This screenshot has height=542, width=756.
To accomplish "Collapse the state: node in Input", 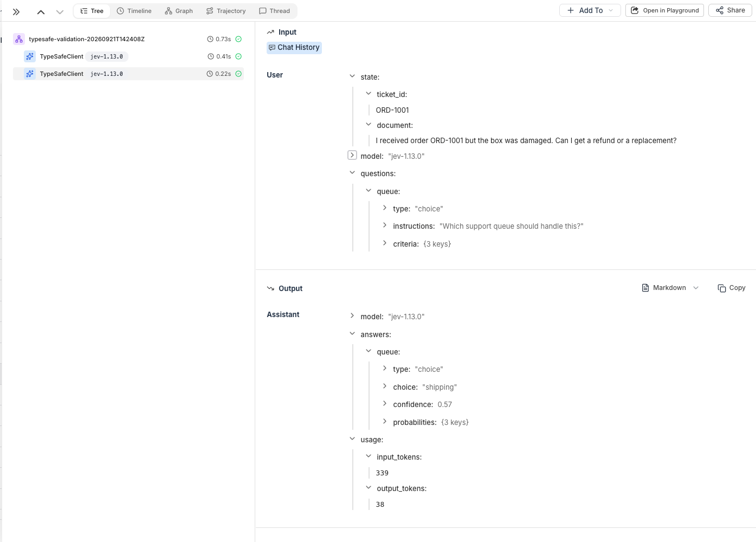I will 352,76.
